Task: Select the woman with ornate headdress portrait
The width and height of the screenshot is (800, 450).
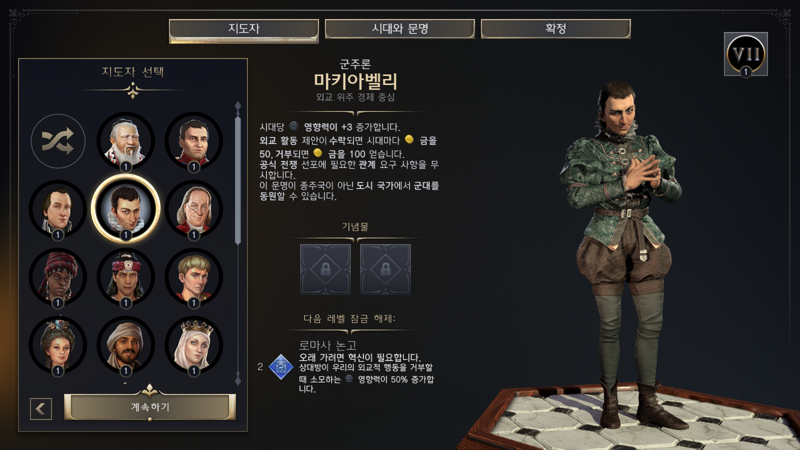Action: [x=58, y=346]
